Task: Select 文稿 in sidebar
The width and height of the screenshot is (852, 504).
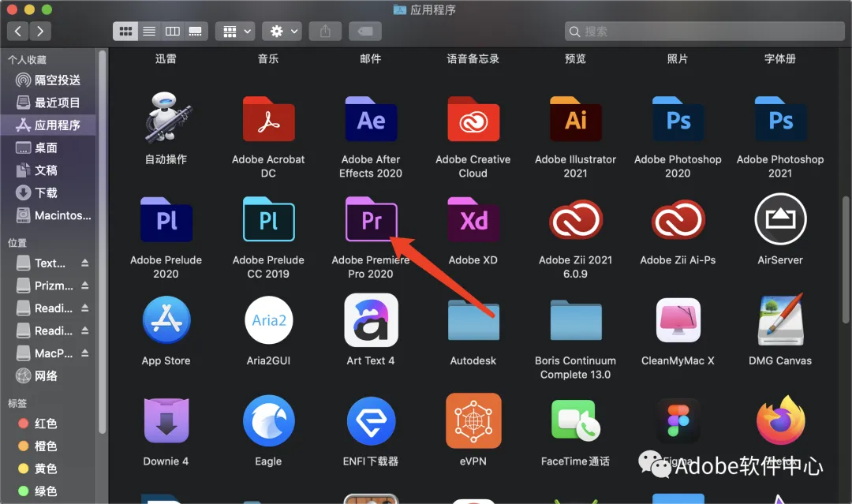Action: point(48,170)
